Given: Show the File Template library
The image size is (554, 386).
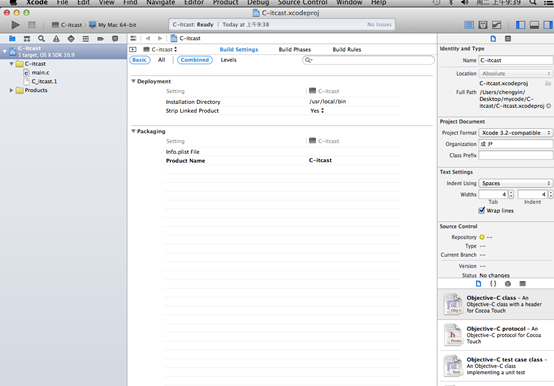Looking at the screenshot, I should [x=478, y=284].
